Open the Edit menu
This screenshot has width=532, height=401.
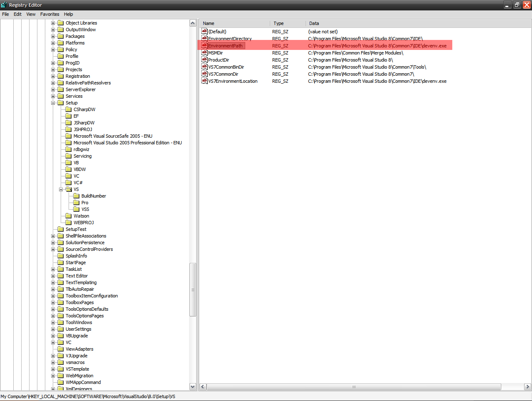click(x=17, y=14)
